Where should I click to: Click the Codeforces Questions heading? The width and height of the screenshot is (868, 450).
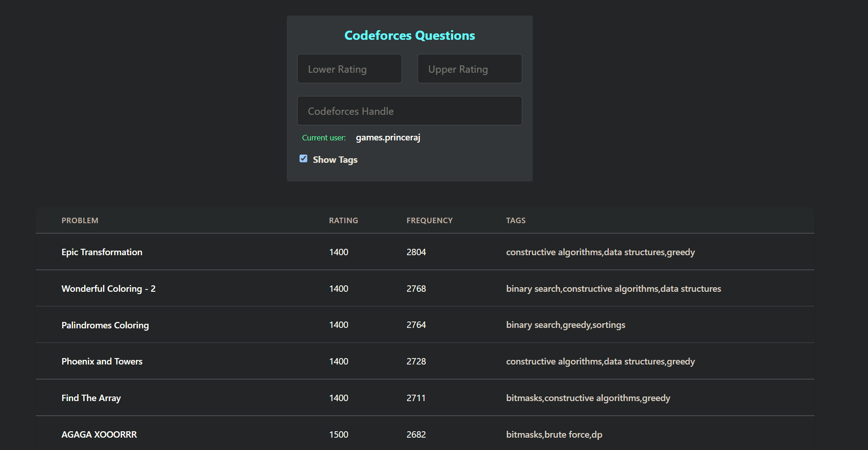[x=409, y=36]
